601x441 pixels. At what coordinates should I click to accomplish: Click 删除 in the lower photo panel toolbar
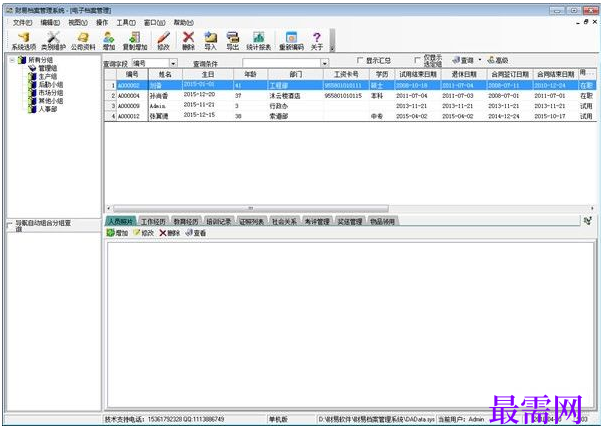pyautogui.click(x=169, y=233)
